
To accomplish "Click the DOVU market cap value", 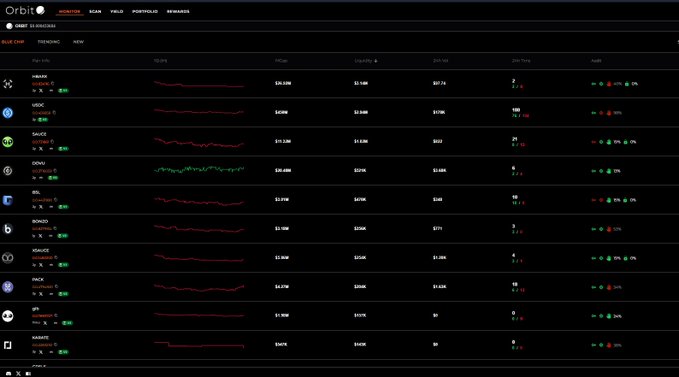I will pos(283,171).
